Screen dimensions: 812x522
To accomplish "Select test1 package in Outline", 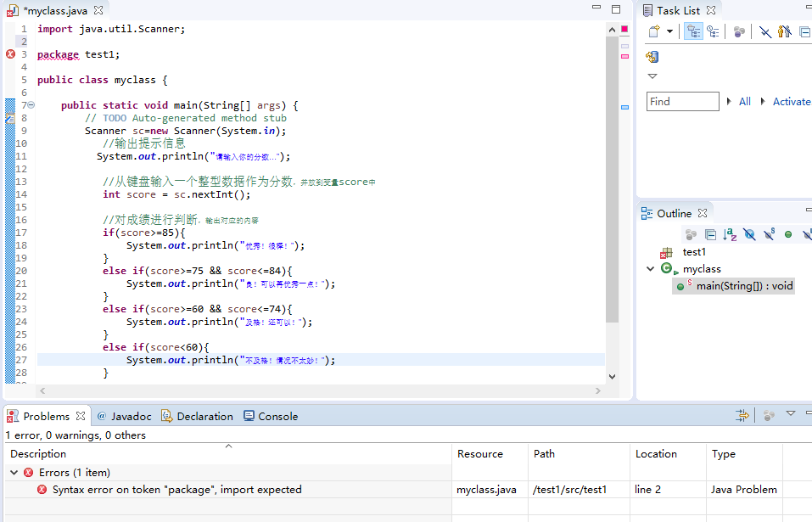I will (x=694, y=252).
